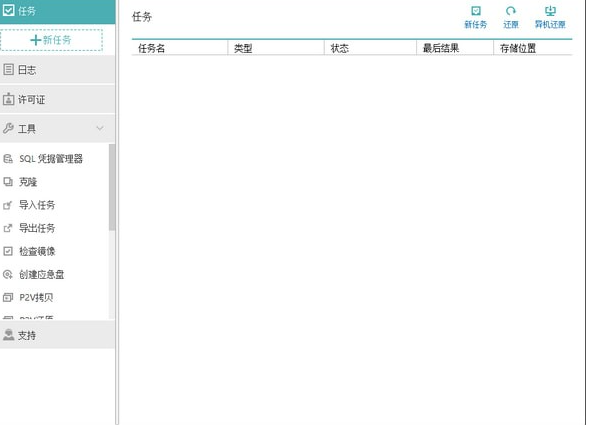Click the 创建应急盘 rescue disk icon
This screenshot has width=589, height=425.
[8, 274]
